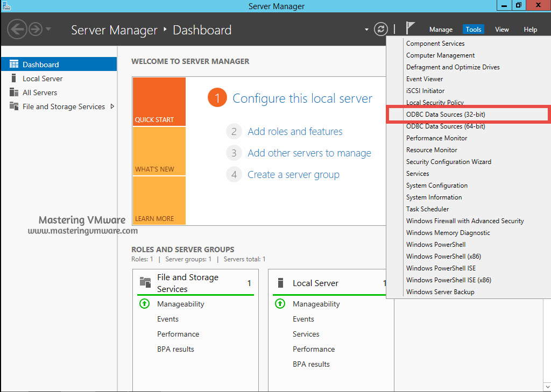The width and height of the screenshot is (551, 392).
Task: Open the View menu
Action: 502,30
